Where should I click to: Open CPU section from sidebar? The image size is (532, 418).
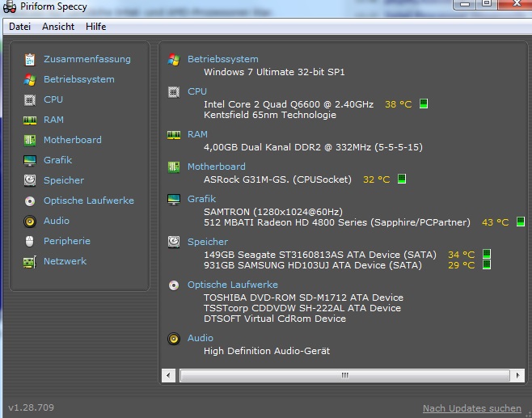point(53,99)
